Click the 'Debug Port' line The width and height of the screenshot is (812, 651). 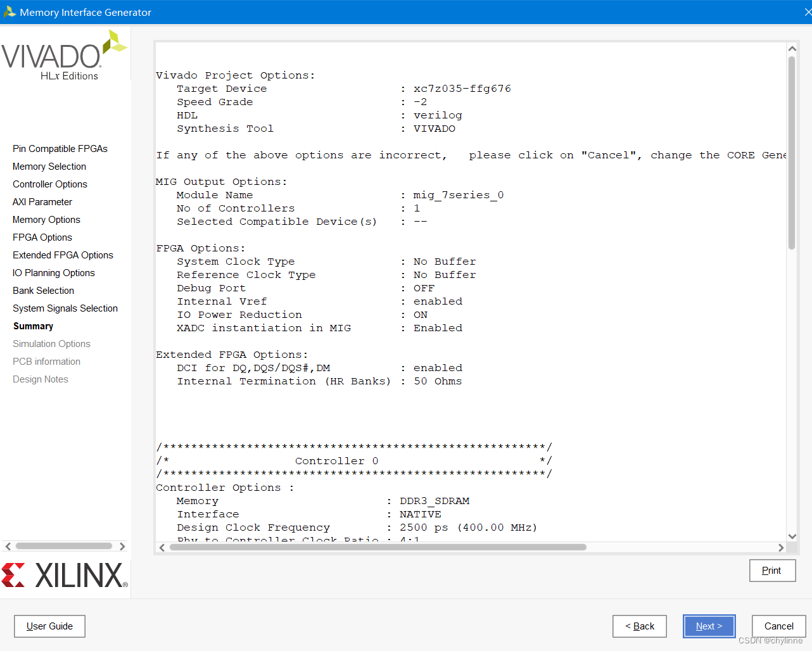(306, 288)
